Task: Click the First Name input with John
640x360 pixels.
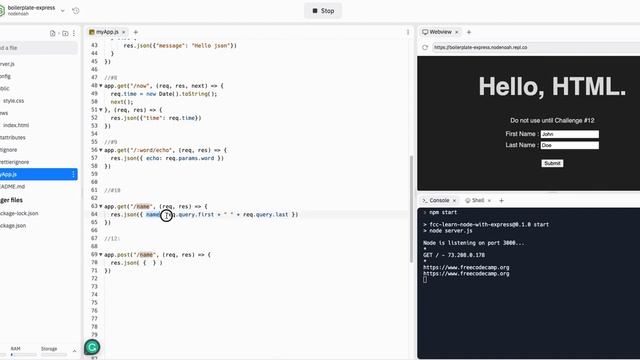Action: (570, 134)
